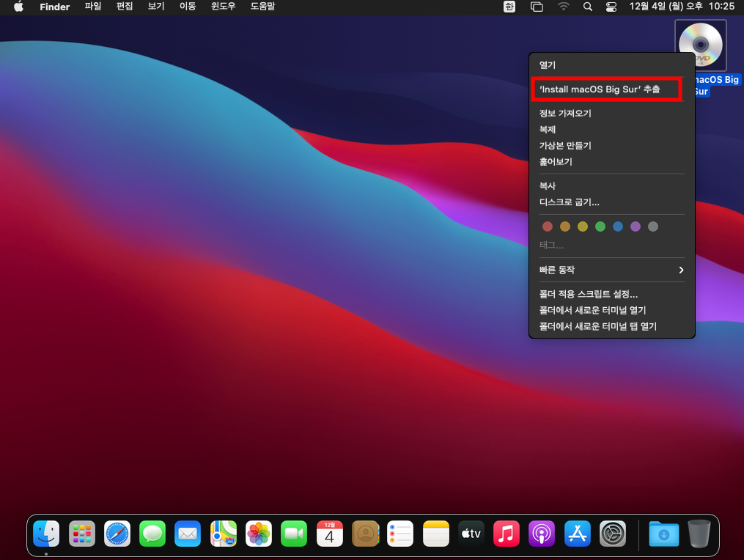Choose 폴더에서 새로운 터미널 탭 열기
Viewport: 744px width, 560px height.
pyautogui.click(x=611, y=326)
